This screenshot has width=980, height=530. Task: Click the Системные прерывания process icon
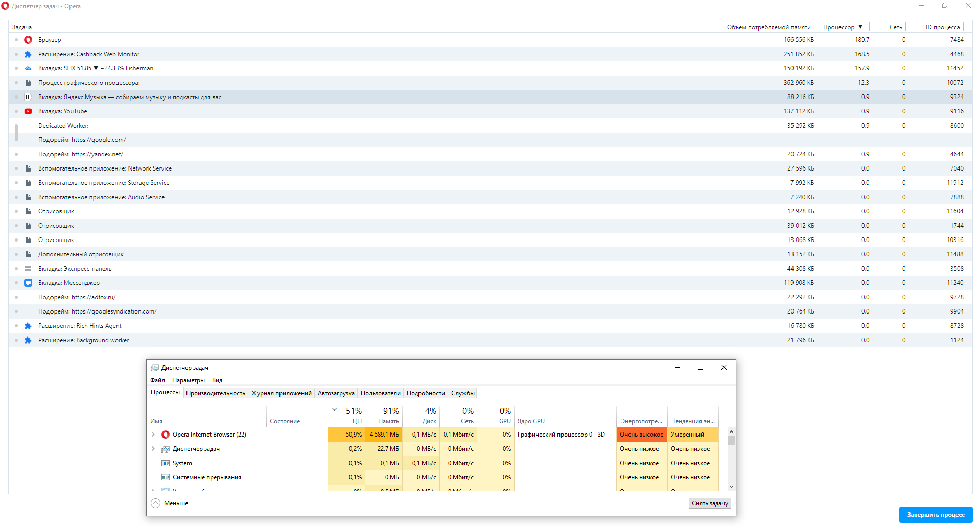coord(165,477)
